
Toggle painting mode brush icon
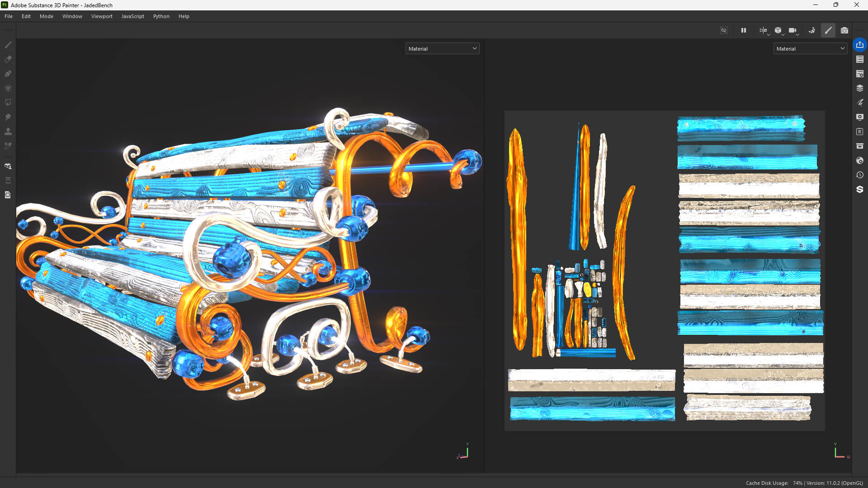828,30
